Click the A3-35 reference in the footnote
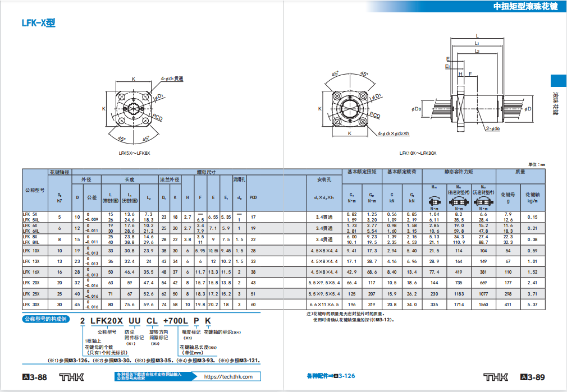Screen dimensions: 567x392 point(164,361)
